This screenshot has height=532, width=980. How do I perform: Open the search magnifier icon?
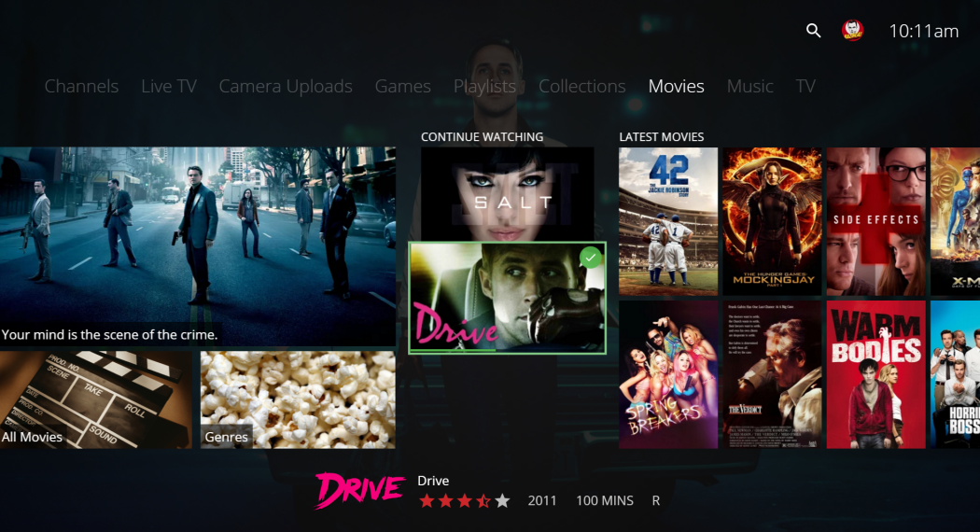point(813,31)
